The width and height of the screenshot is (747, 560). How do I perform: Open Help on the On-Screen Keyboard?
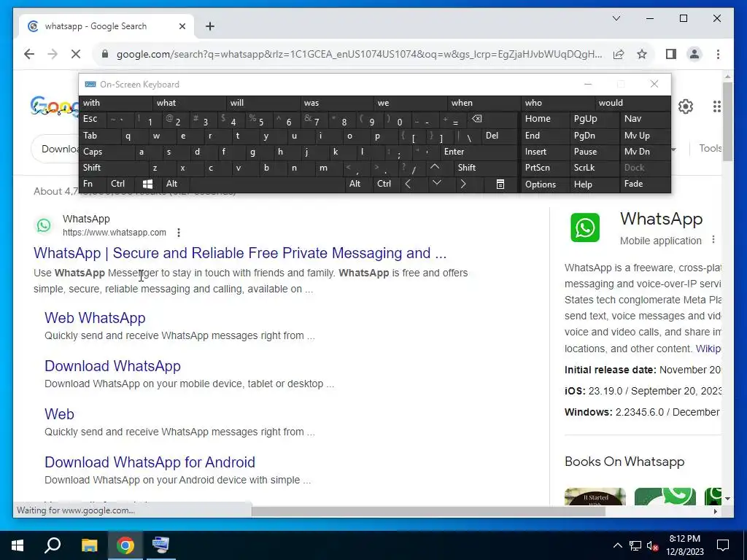(x=594, y=184)
